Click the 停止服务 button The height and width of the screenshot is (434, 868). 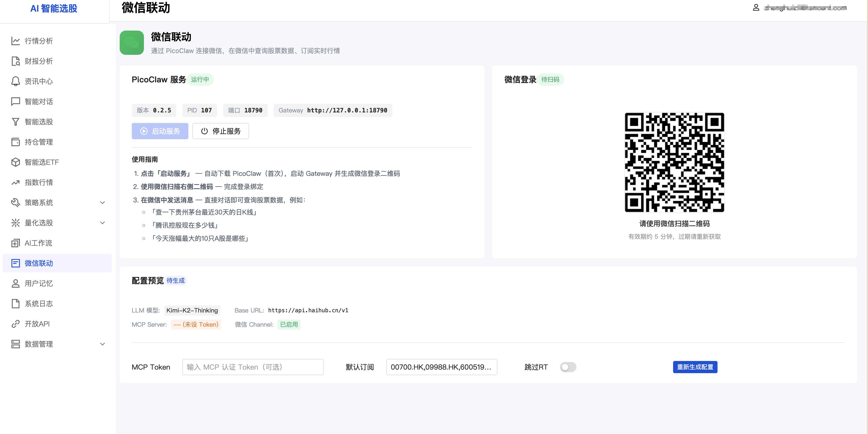coord(221,131)
